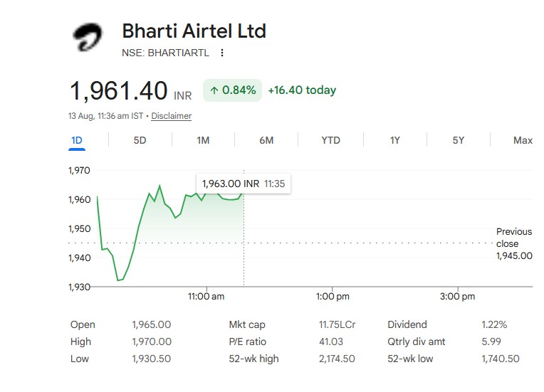Screen dimensions: 544x392
Task: Click the Bharti Airtel Ltd title
Action: (194, 31)
